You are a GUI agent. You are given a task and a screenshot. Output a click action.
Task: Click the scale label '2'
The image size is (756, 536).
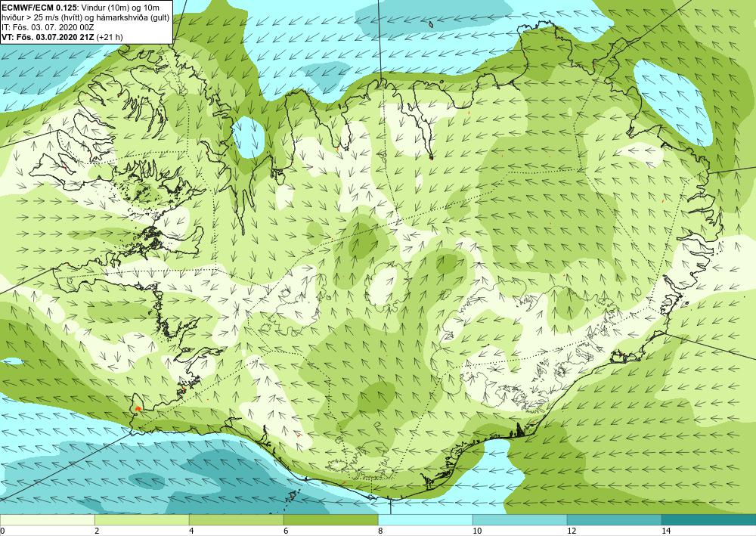[x=97, y=531]
